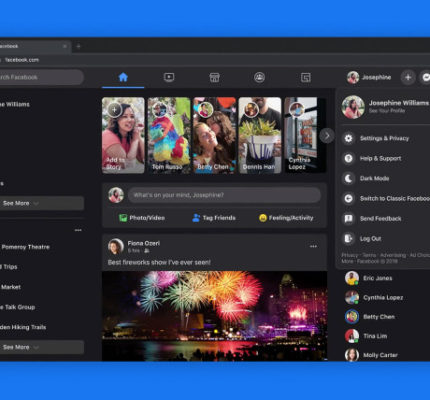Click the plus Create button

point(408,77)
